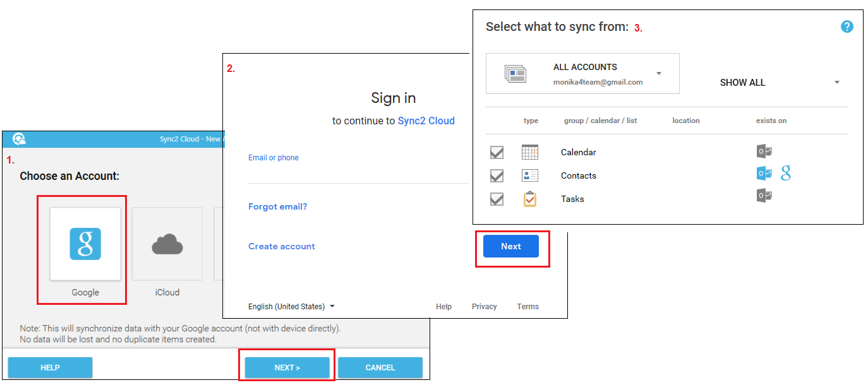Click the Google icon in Contacts row
Screen dimensions: 868x385
pos(786,174)
